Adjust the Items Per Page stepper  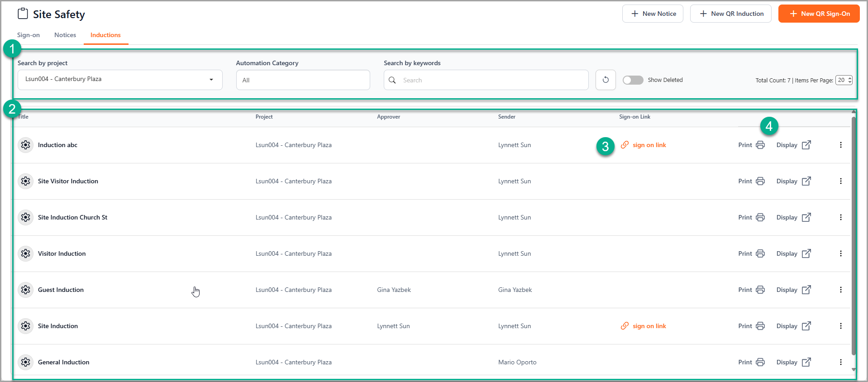coord(844,80)
